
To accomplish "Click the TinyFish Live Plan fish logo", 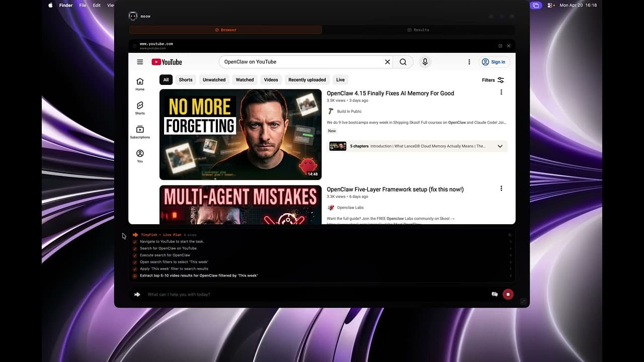I will pos(135,235).
